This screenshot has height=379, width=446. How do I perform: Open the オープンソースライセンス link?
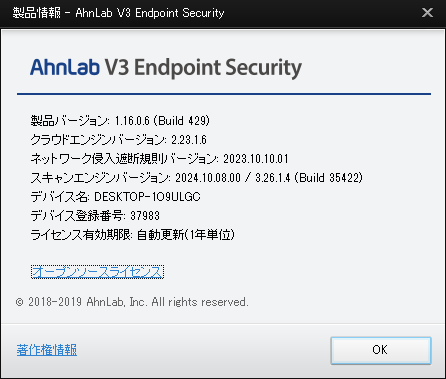[x=97, y=272]
